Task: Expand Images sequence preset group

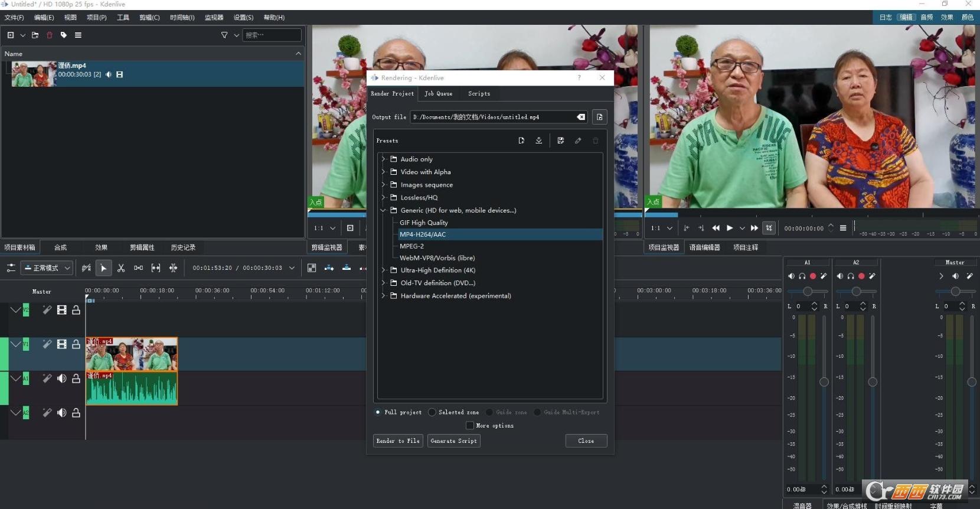Action: (x=383, y=185)
